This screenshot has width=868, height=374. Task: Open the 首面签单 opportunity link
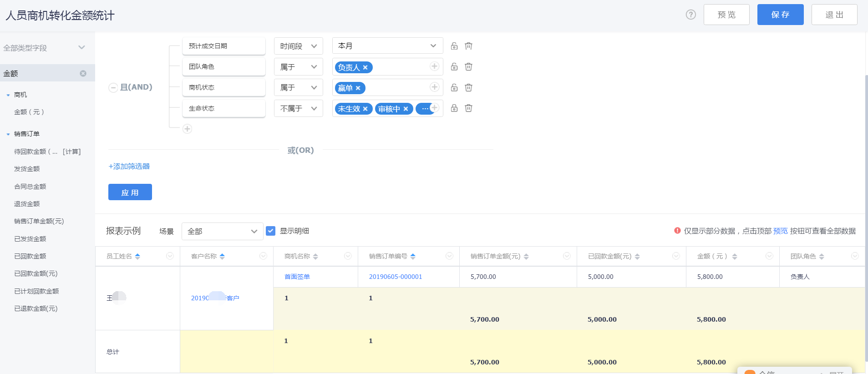point(297,277)
